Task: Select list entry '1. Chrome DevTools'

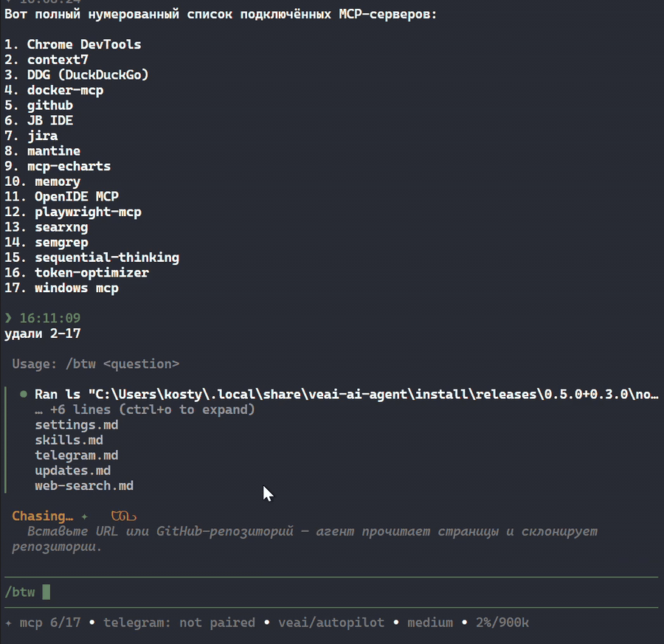Action: (x=73, y=44)
